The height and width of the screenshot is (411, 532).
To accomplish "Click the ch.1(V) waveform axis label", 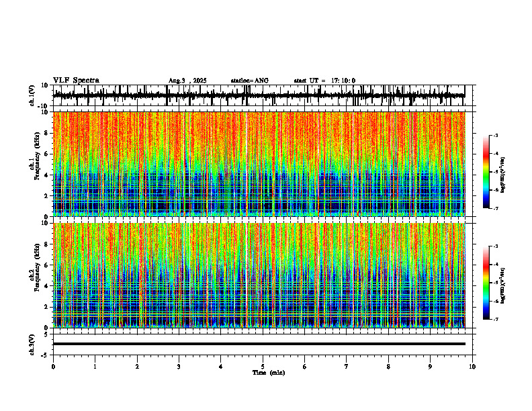I will (32, 95).
